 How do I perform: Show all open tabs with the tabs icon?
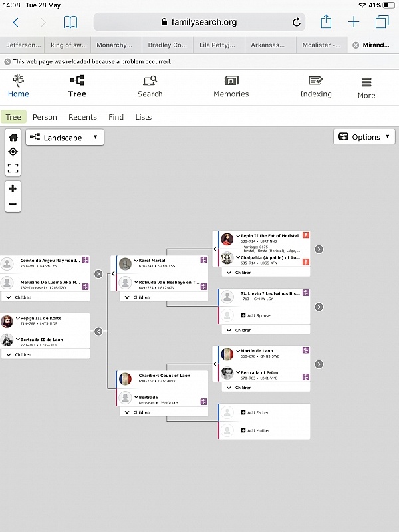[x=381, y=21]
